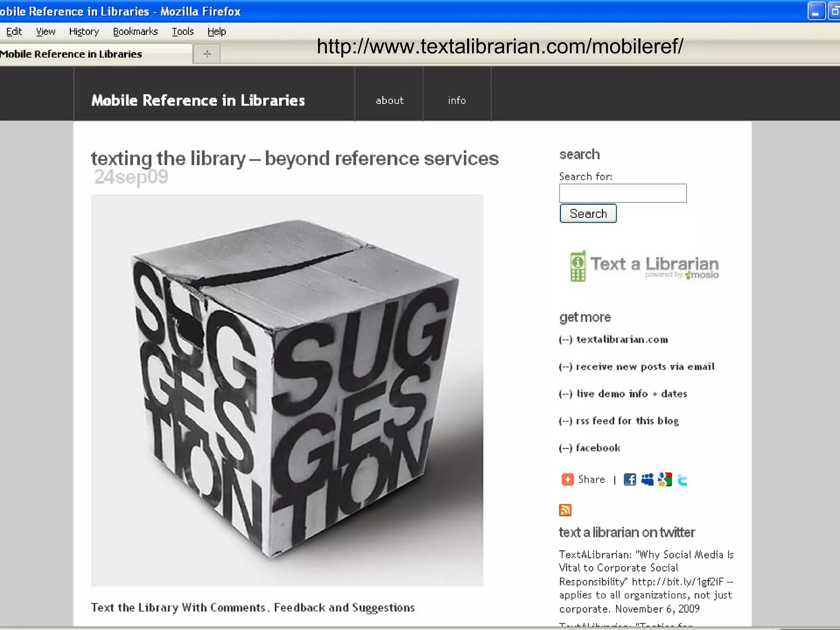Open the texting the library post title
This screenshot has width=840, height=630.
pyautogui.click(x=294, y=158)
